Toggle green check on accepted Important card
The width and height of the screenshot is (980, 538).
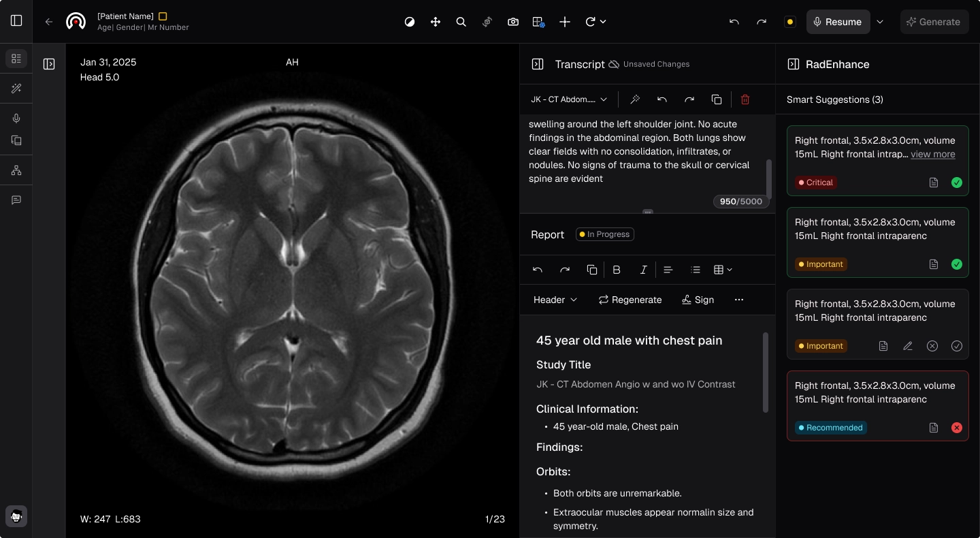957,264
